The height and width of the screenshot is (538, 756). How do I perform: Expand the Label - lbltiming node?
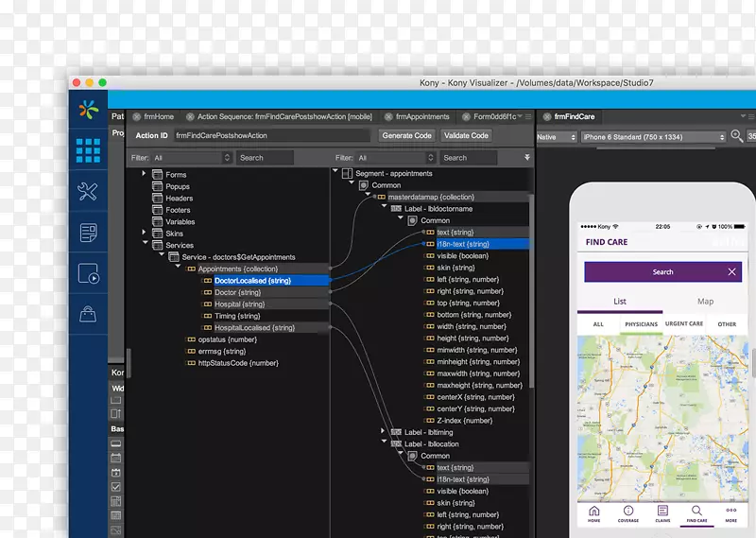[384, 431]
